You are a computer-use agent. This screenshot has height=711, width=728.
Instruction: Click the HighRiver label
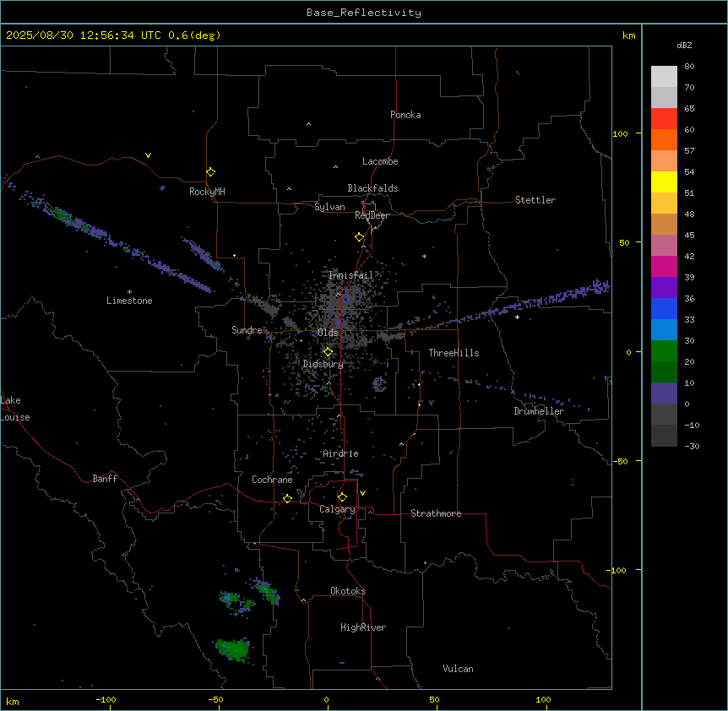click(363, 627)
